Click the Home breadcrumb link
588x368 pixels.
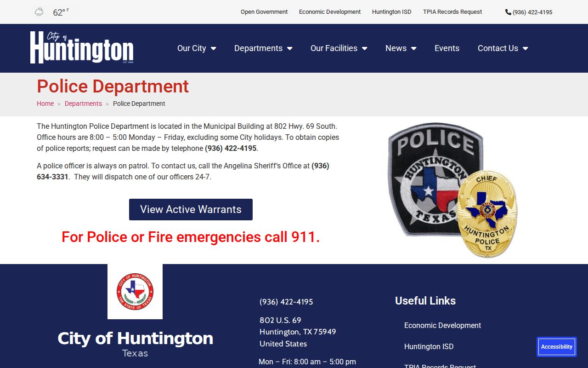45,103
